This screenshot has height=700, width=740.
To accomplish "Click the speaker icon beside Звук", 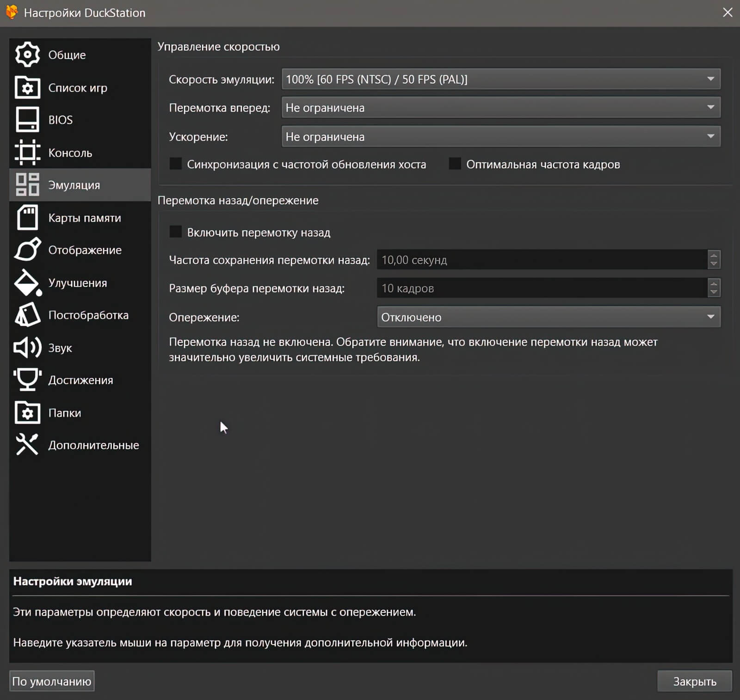I will pos(27,348).
